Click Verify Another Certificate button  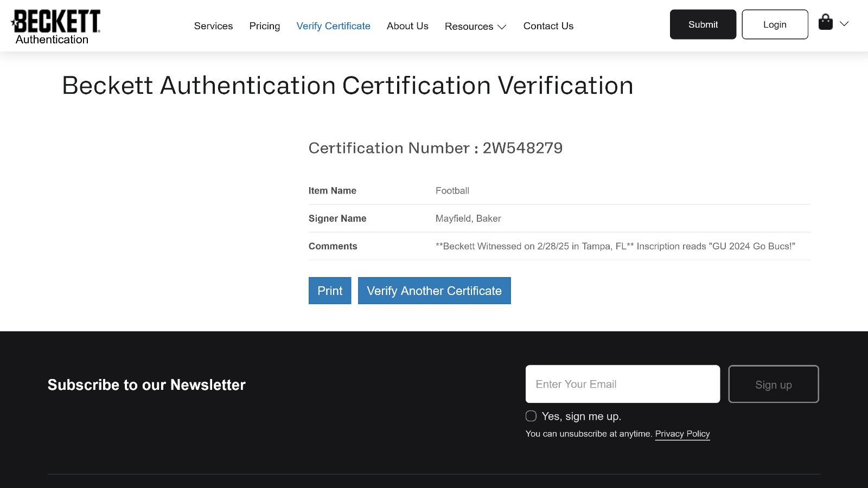point(434,291)
